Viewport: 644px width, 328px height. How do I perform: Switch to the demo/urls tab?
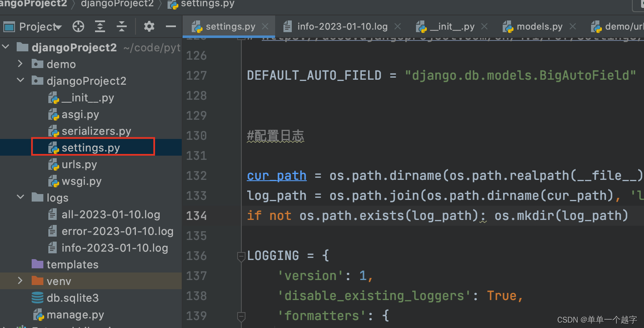(x=617, y=27)
